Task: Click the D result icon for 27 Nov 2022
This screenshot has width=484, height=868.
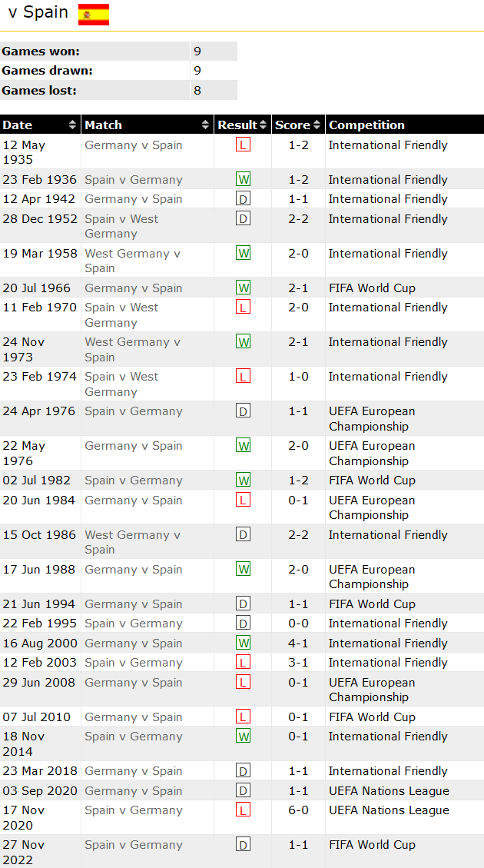Action: pos(243,845)
